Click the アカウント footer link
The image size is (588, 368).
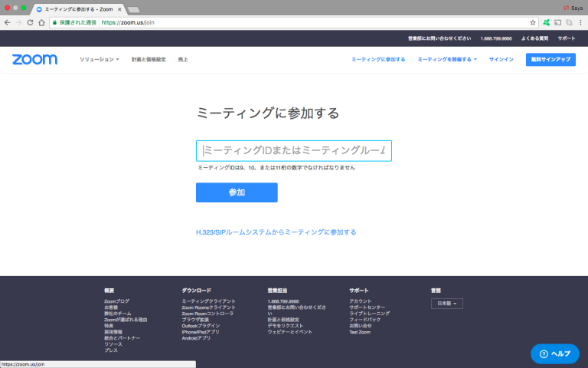click(360, 301)
